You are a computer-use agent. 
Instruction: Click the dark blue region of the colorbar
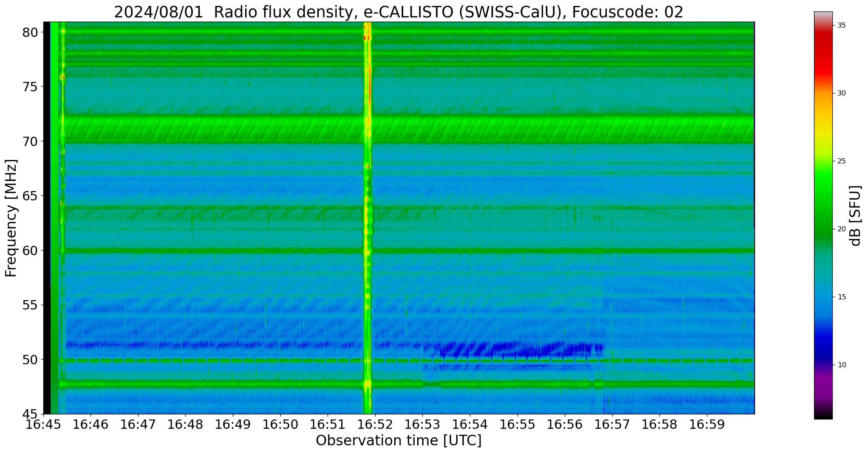(823, 346)
